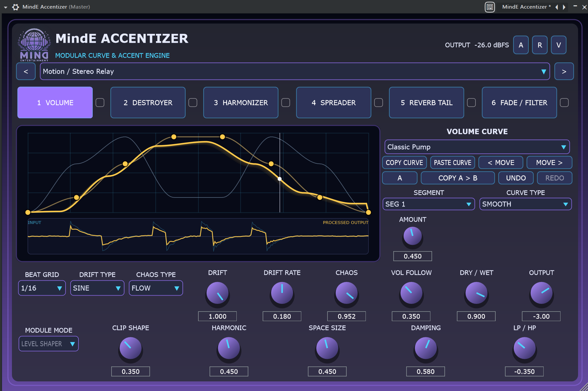588x391 pixels.
Task: Shift the curve left with < MOVE
Action: (x=501, y=163)
